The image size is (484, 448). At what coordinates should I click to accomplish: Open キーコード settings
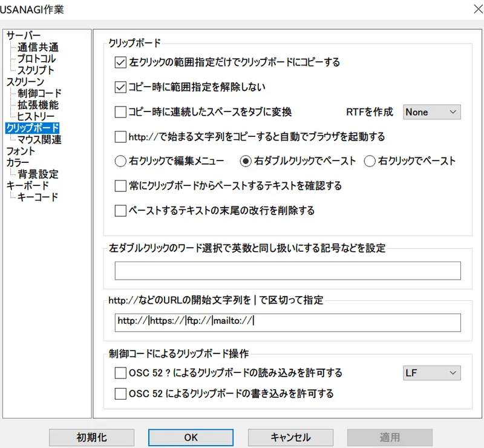coord(38,197)
